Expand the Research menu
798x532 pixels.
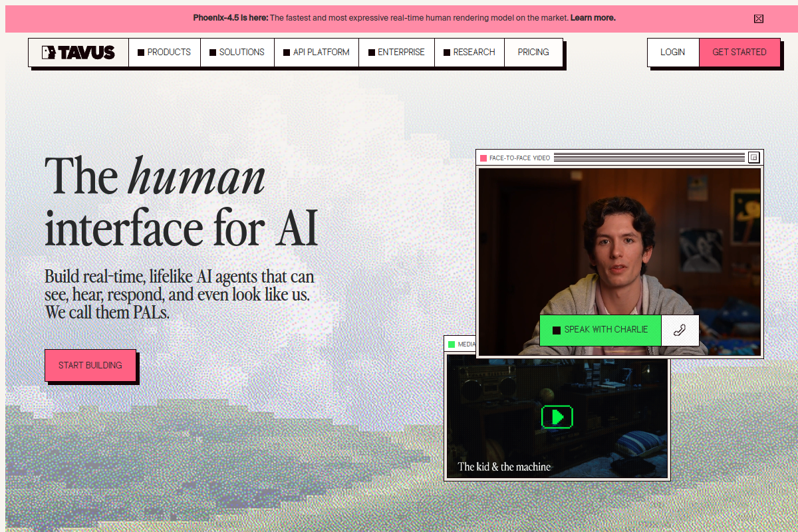(469, 53)
